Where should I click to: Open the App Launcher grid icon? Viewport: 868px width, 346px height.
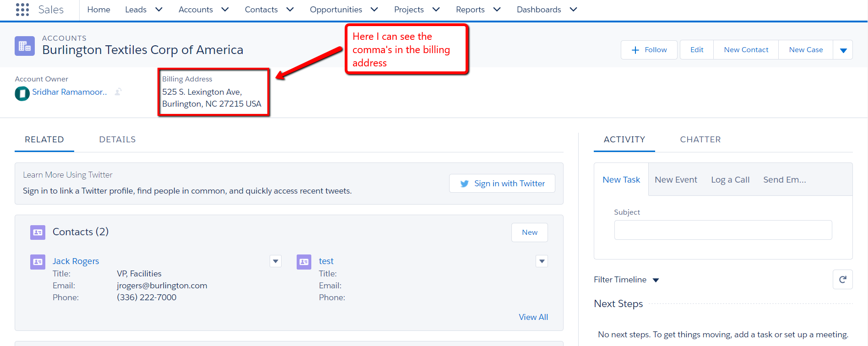[22, 10]
